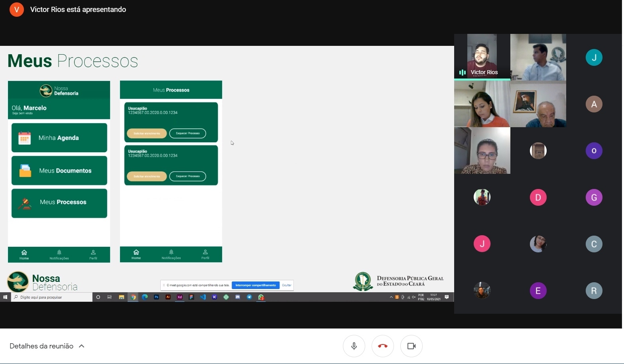This screenshot has height=364, width=624.
Task: Hang up with the red phone button
Action: tap(382, 346)
